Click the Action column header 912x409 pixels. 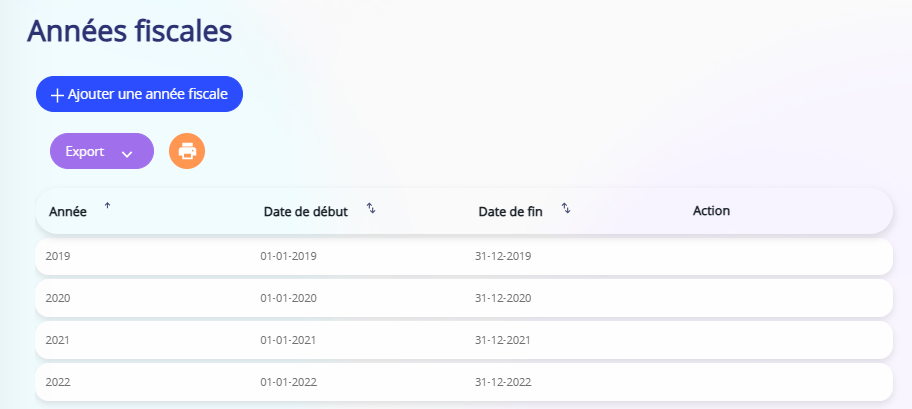[x=711, y=211]
